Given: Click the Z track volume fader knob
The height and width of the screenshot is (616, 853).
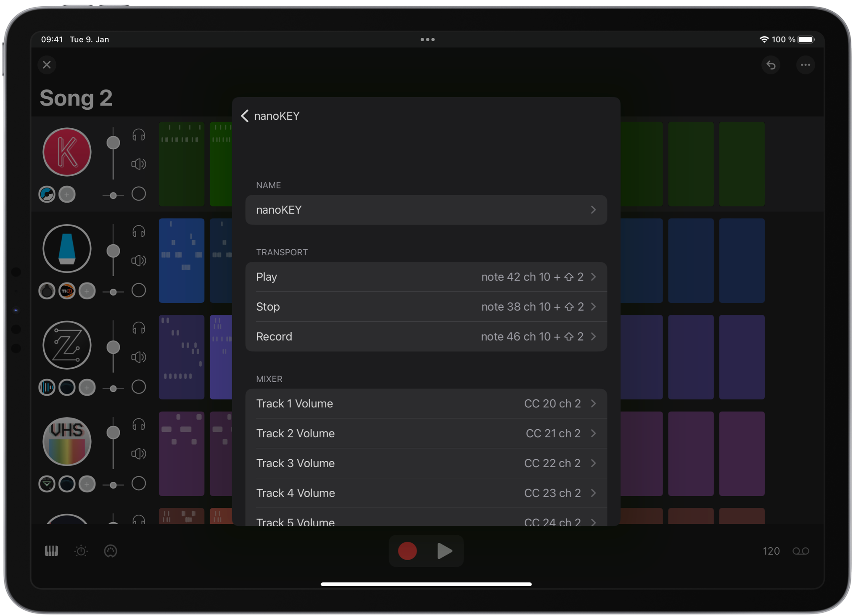Looking at the screenshot, I should 113,348.
